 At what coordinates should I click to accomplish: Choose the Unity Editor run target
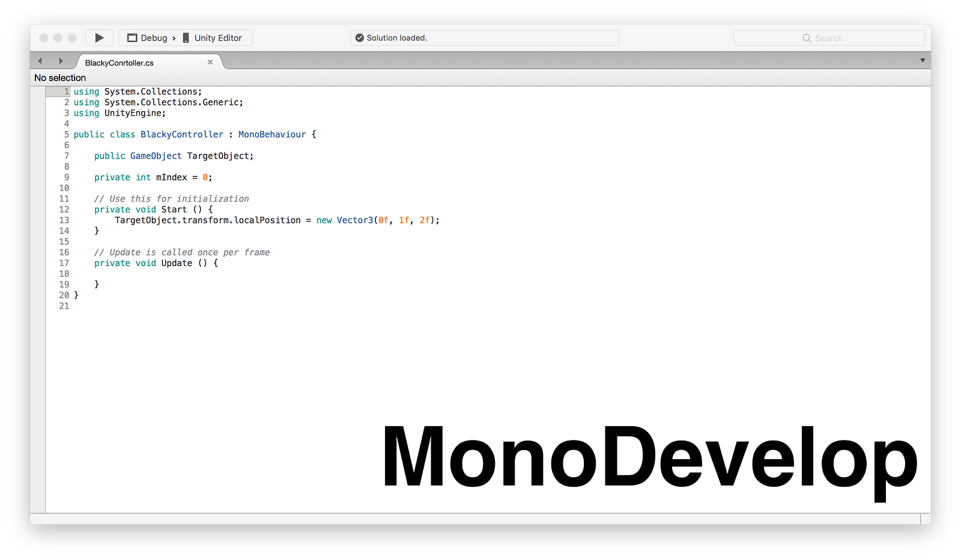point(218,38)
